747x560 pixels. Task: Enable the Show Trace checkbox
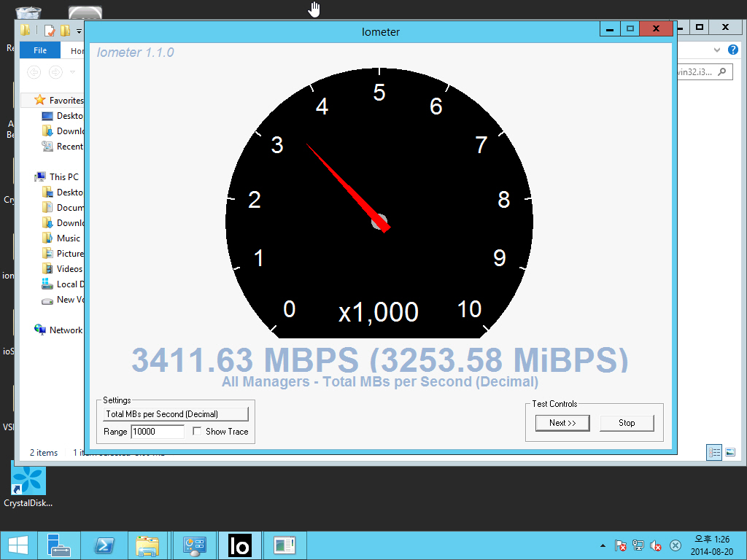(197, 431)
